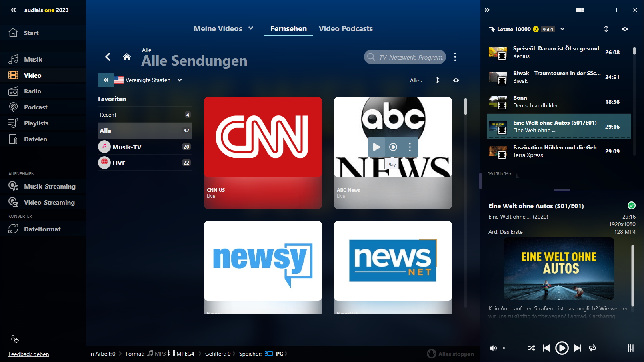Select the Recent favorites category
The image size is (644, 362).
[145, 115]
